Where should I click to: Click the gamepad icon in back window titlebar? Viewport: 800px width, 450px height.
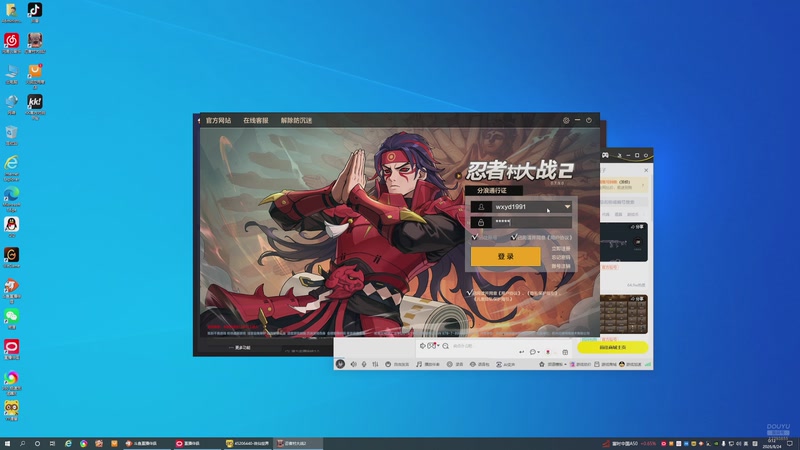pyautogui.click(x=605, y=155)
